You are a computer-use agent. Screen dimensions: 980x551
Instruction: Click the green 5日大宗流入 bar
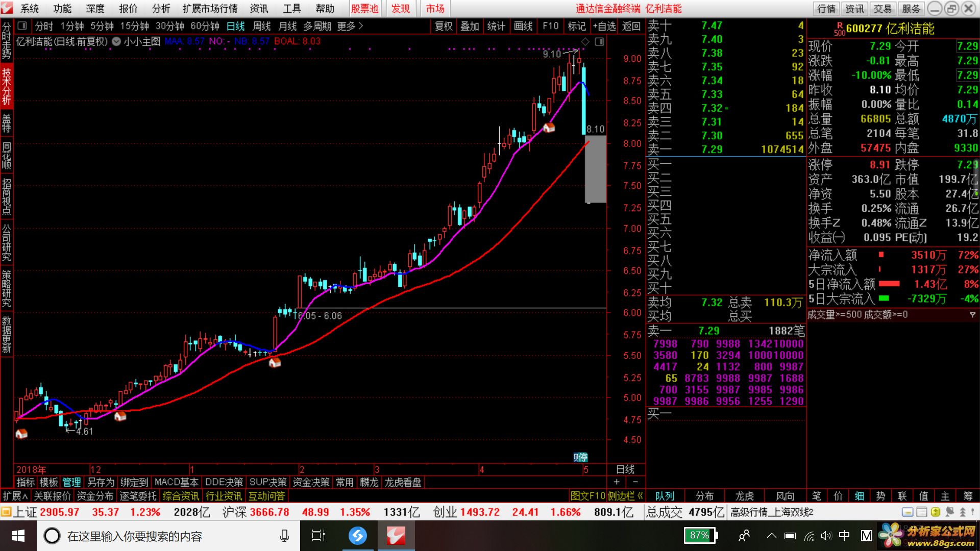point(884,298)
